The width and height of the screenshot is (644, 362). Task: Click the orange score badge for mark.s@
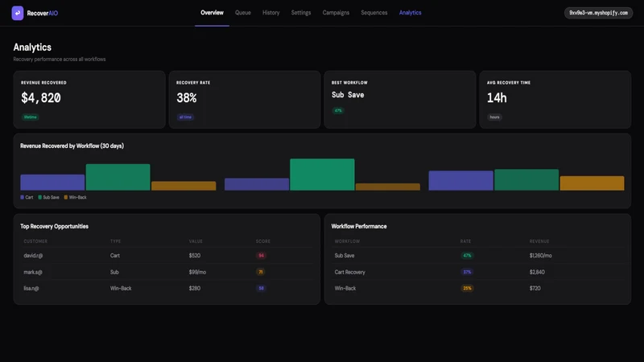click(x=260, y=272)
